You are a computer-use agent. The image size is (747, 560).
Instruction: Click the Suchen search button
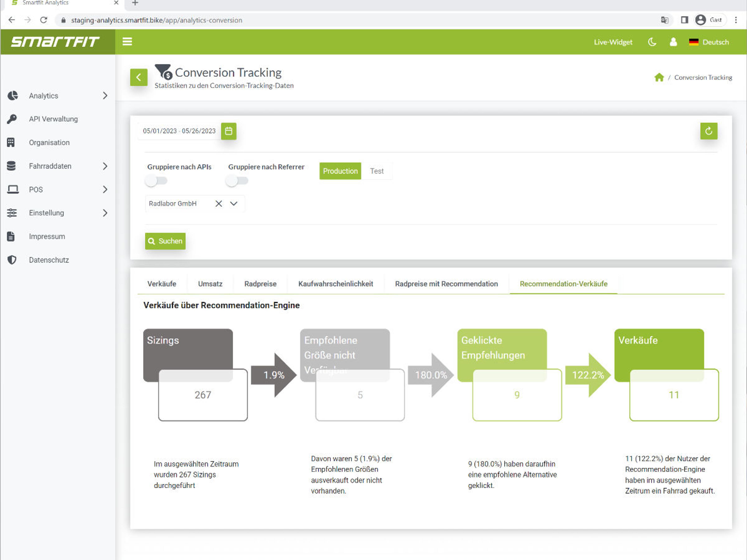click(x=165, y=241)
